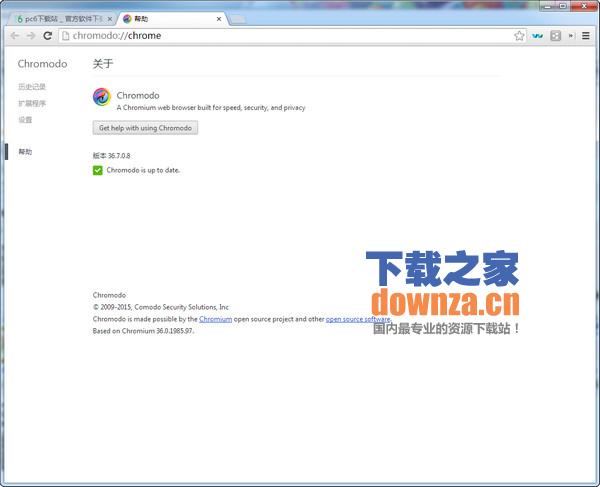Minimize the browser window
Screen dimensions: 600x487
coord(548,6)
